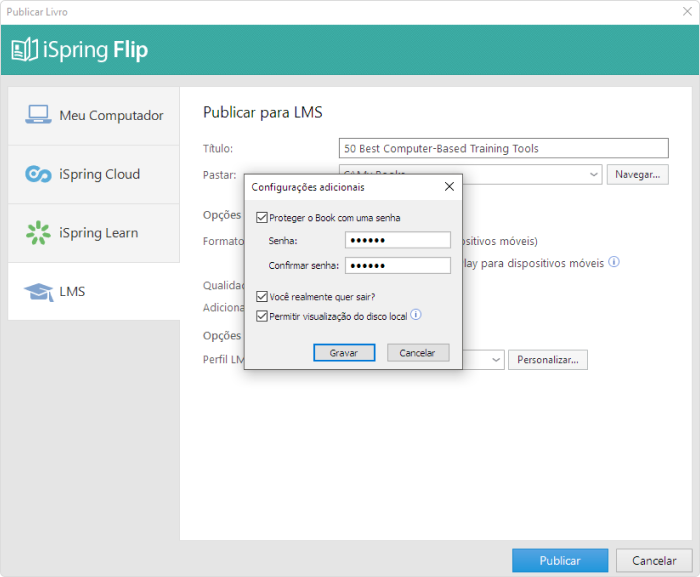The image size is (700, 577).
Task: Click the Configurações adicionais title text
Action: point(308,187)
